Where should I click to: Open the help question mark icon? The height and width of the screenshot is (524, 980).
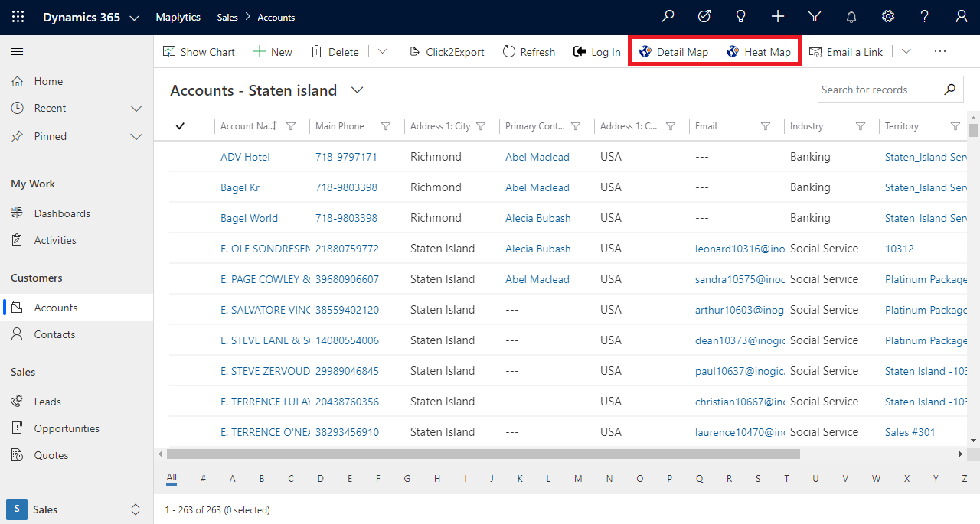925,17
